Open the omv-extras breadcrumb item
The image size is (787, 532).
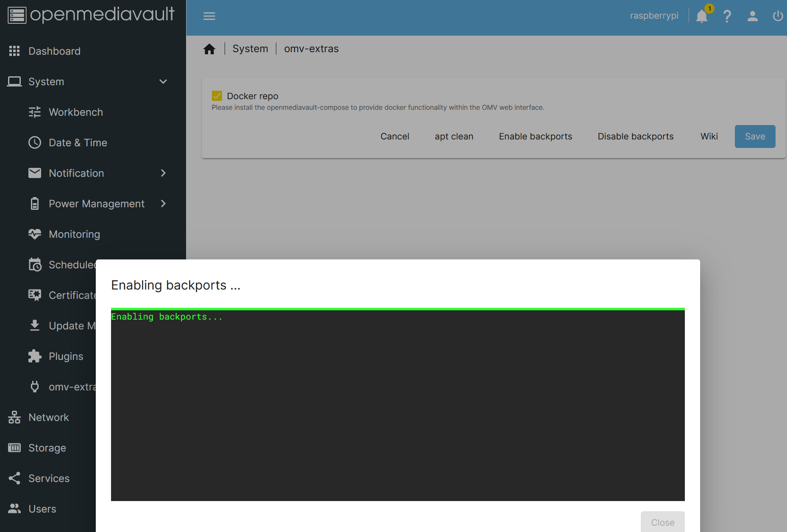311,48
